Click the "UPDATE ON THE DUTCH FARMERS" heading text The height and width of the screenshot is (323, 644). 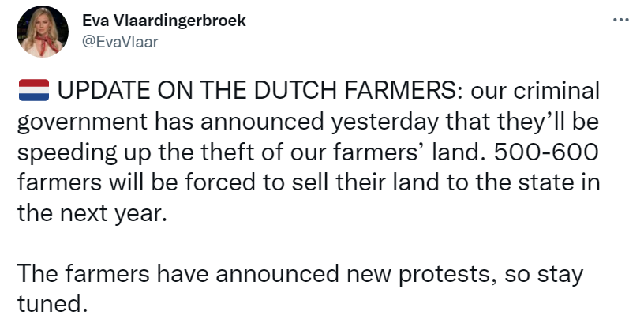tap(260, 90)
